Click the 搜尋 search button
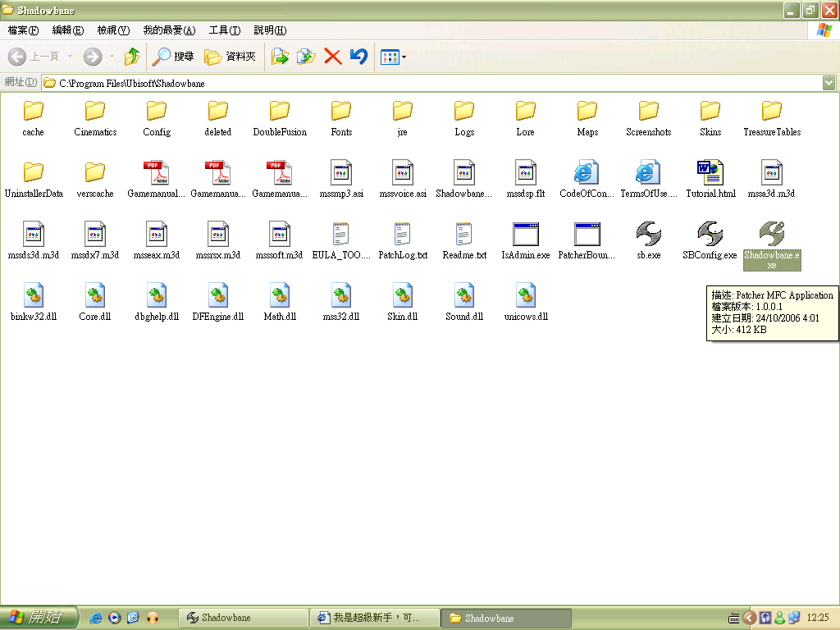The image size is (840, 630). [173, 57]
